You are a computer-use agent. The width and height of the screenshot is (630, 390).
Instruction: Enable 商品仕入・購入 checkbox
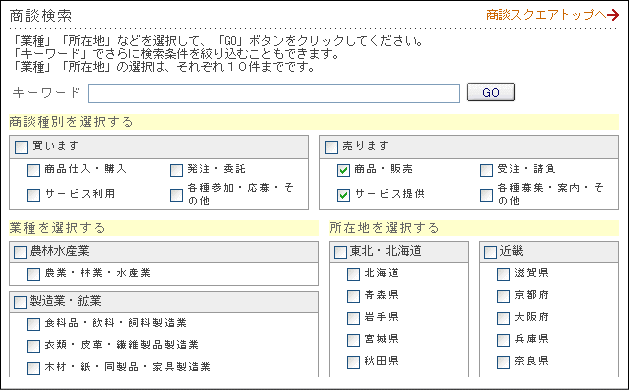point(33,170)
